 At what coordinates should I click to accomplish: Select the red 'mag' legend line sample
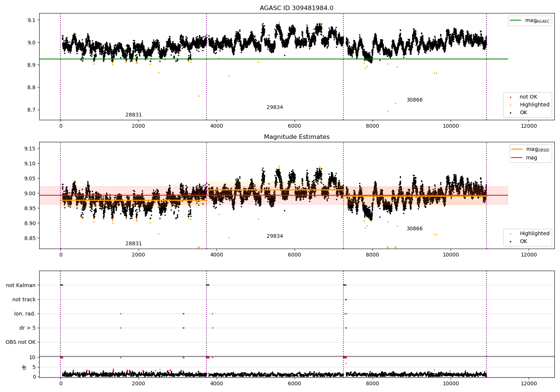517,158
